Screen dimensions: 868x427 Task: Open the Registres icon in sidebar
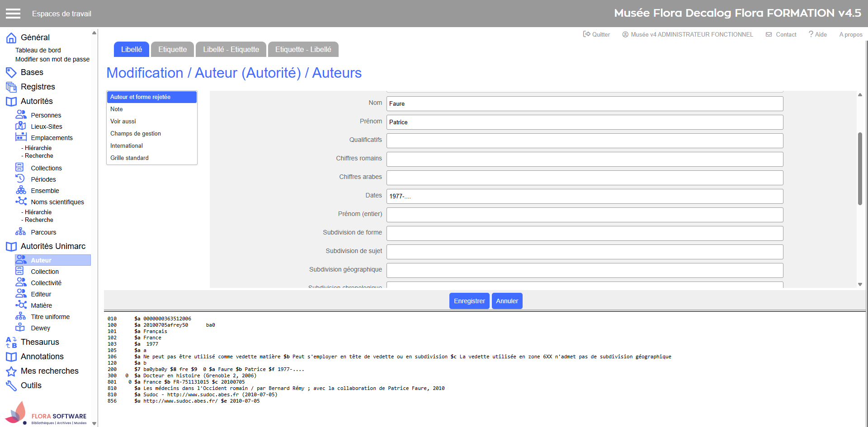coord(11,87)
